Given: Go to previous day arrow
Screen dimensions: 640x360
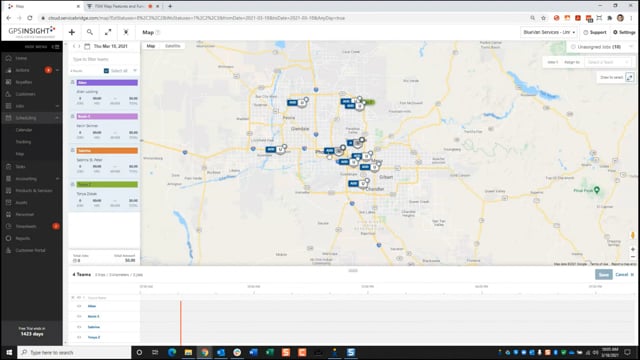Looking at the screenshot, I should point(74,47).
